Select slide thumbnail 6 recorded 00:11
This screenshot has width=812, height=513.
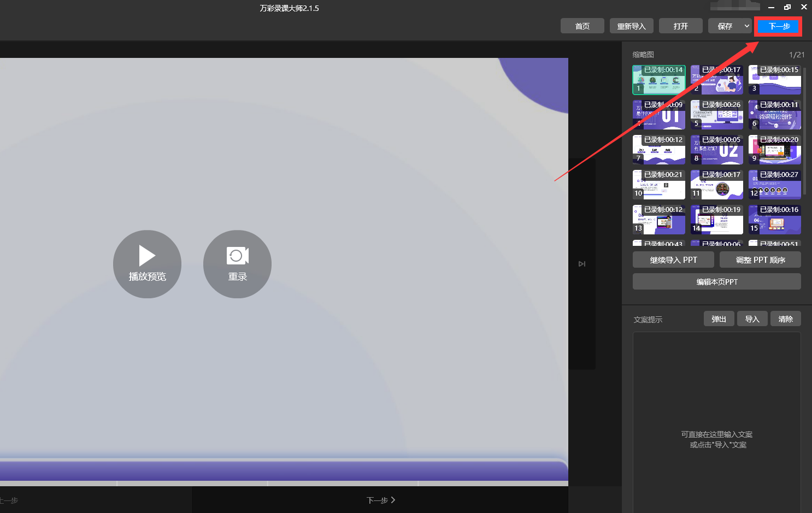click(x=775, y=115)
